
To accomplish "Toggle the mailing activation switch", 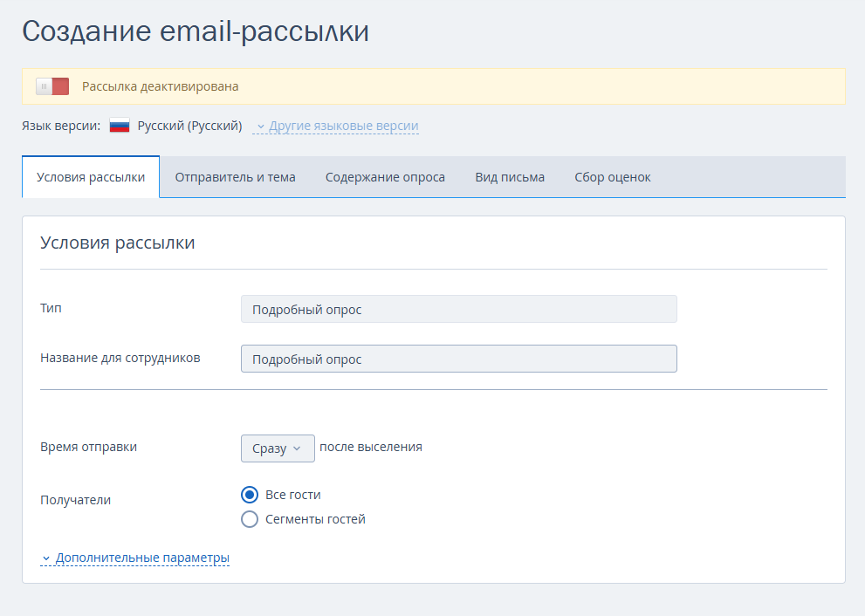I will [x=51, y=86].
